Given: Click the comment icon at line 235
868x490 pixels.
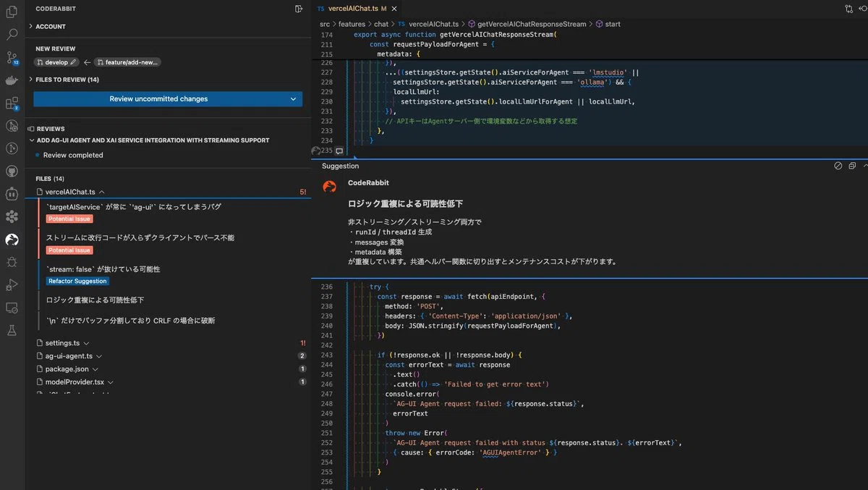Looking at the screenshot, I should coord(339,151).
